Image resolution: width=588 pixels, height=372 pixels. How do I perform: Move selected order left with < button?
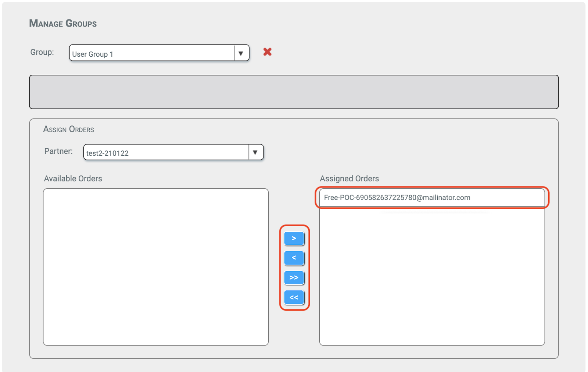click(x=294, y=258)
